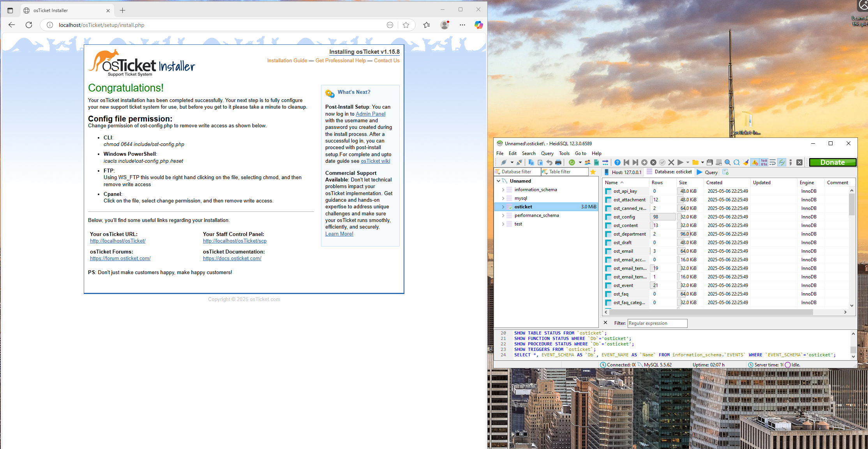Toggle the binary as hex display button
This screenshot has height=449, width=868.
(764, 162)
